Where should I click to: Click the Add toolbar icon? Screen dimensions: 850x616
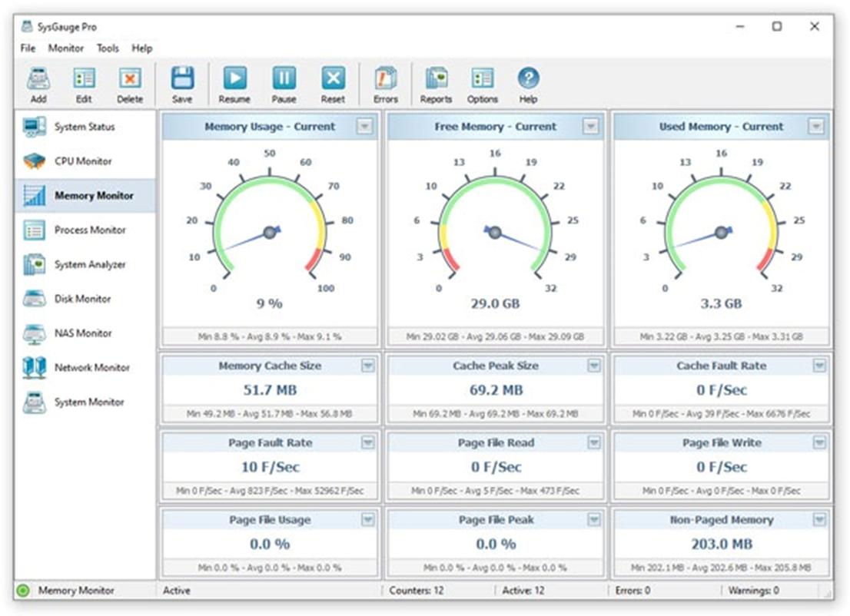point(38,79)
